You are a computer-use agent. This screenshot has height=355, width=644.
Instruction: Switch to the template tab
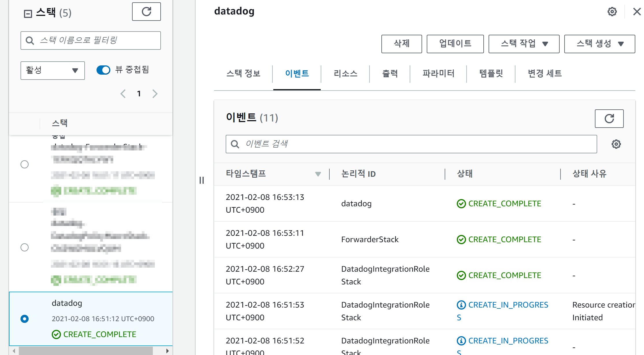click(491, 73)
